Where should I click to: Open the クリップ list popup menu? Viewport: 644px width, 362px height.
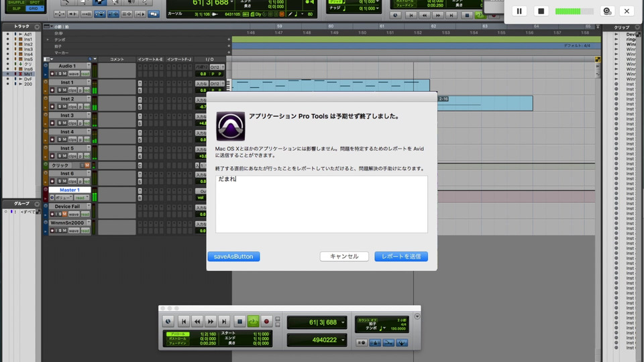637,27
